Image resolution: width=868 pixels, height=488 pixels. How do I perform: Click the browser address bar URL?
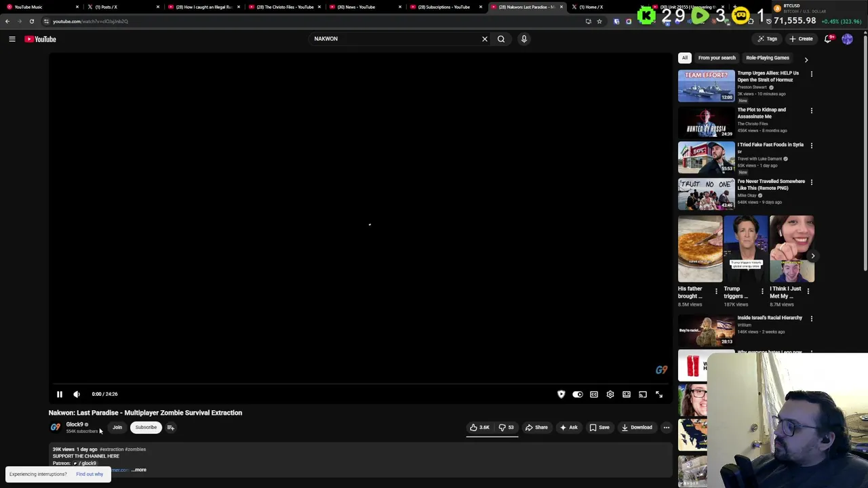(x=90, y=21)
